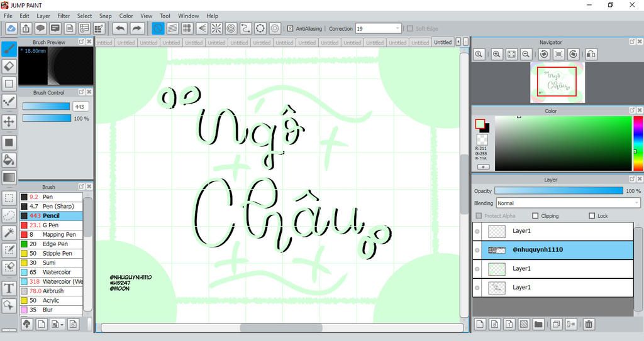Viewport: 644px width, 341px height.
Task: Enable the layer Lock checkbox
Action: click(x=592, y=216)
